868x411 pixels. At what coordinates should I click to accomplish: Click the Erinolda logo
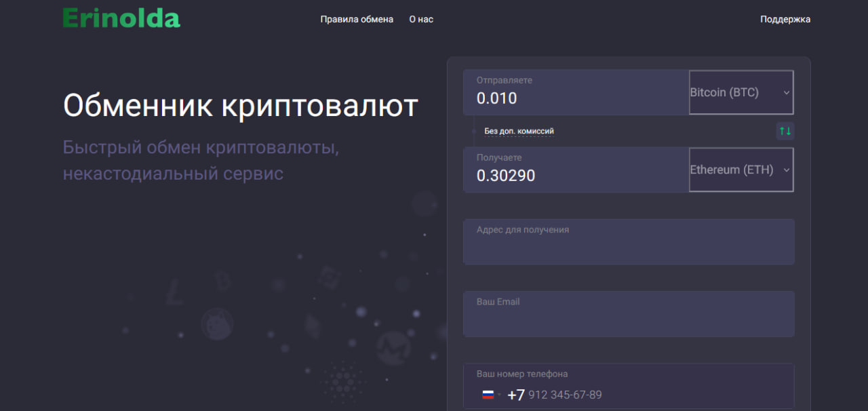pos(121,18)
